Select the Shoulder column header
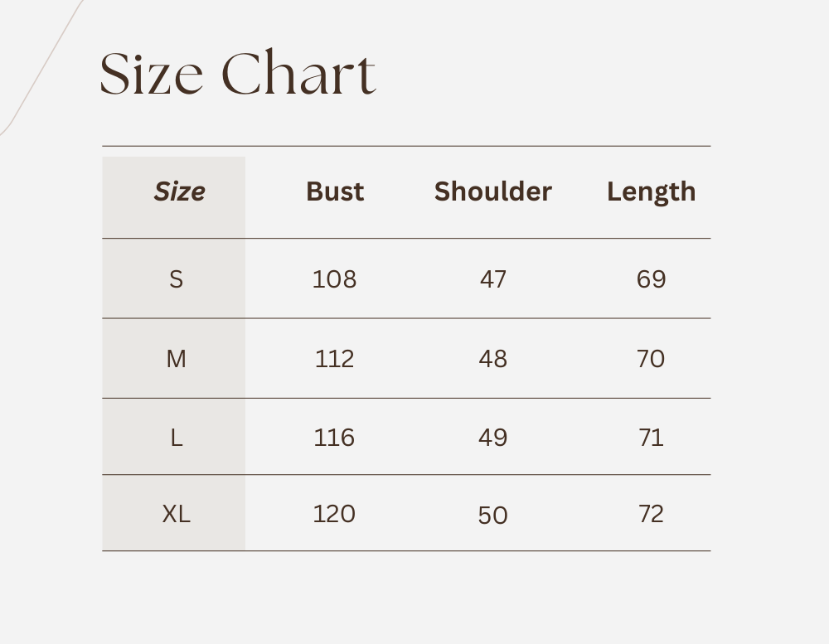Image resolution: width=829 pixels, height=644 pixels. click(x=492, y=191)
